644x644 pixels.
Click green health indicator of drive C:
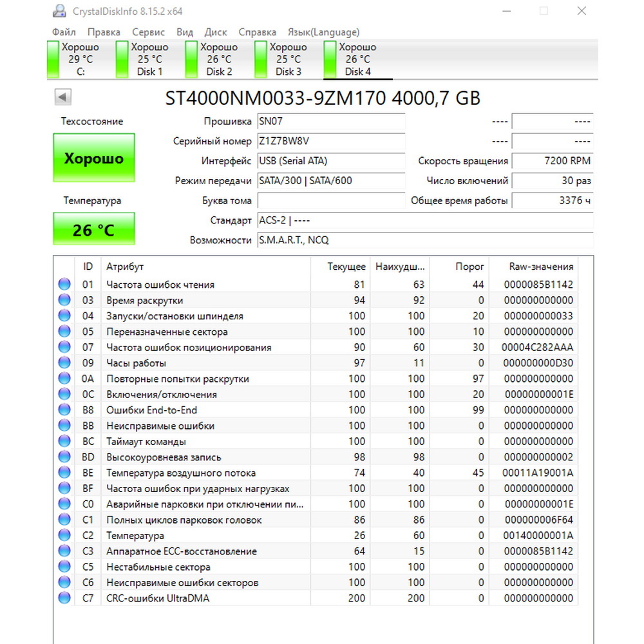point(53,59)
